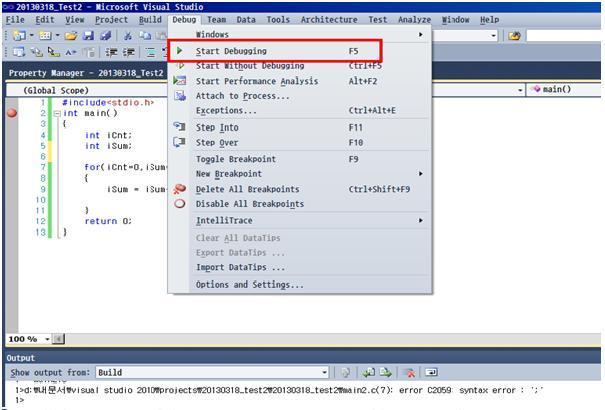Click the Save All icon
The height and width of the screenshot is (410, 605).
105,36
